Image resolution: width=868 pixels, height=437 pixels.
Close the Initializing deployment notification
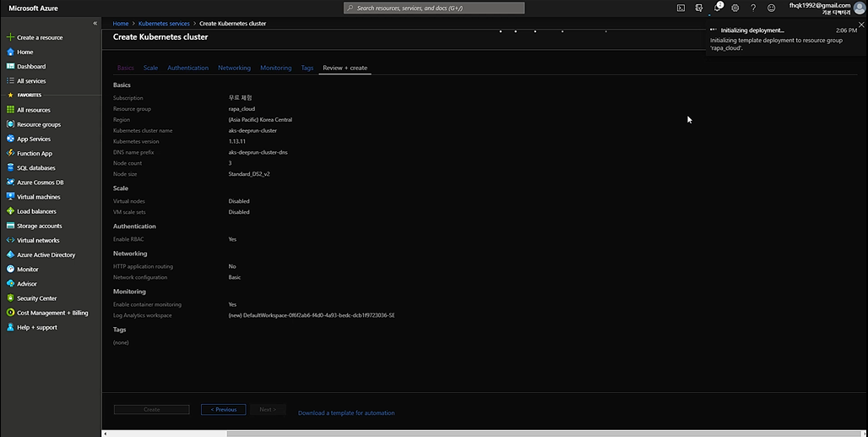click(860, 25)
